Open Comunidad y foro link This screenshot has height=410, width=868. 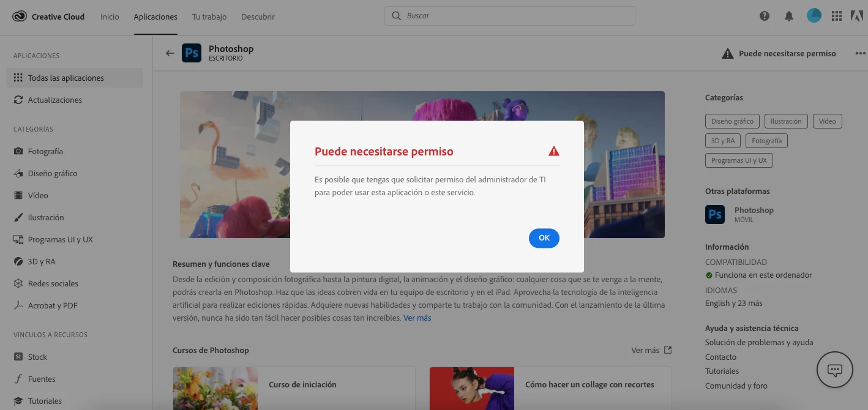pyautogui.click(x=736, y=386)
